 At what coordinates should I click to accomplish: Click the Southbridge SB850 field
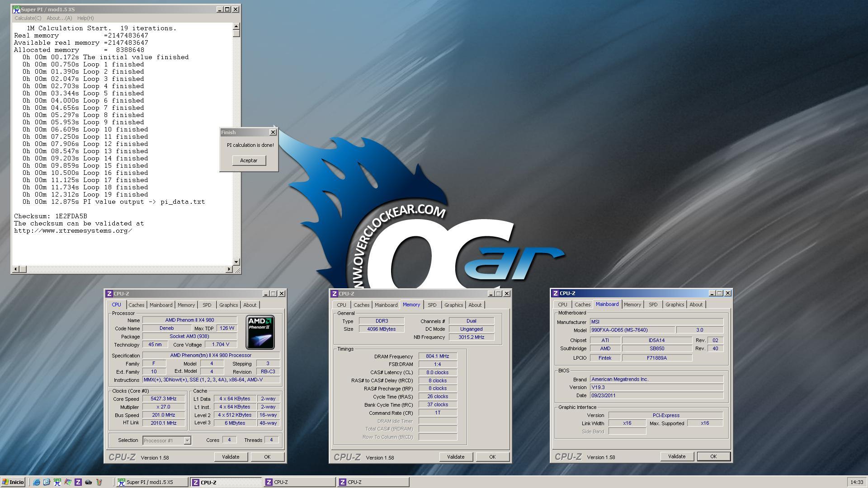(656, 348)
